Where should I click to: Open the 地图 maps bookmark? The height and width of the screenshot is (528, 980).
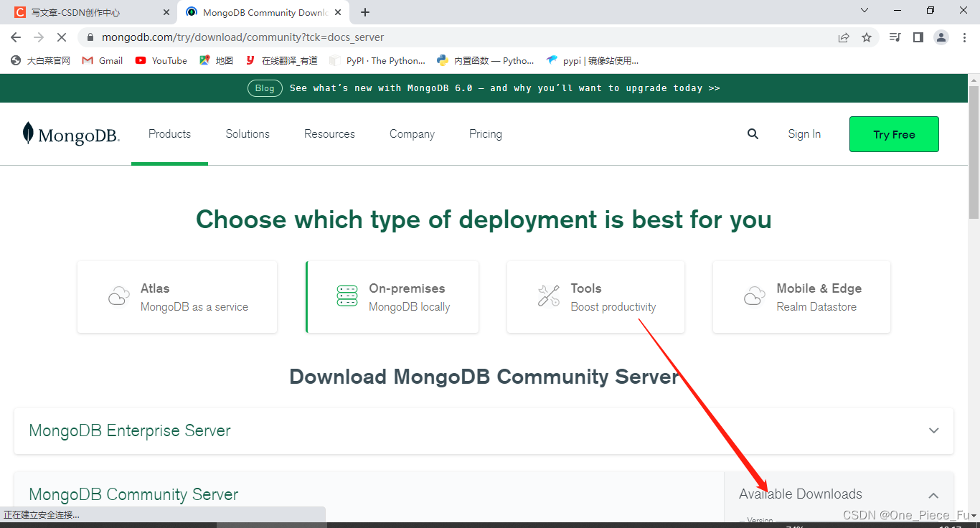(217, 61)
